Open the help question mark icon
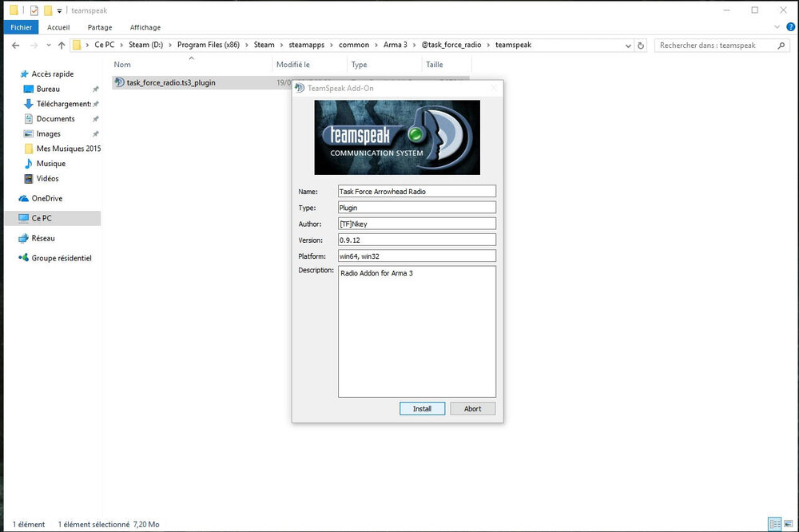This screenshot has height=532, width=799. [791, 27]
